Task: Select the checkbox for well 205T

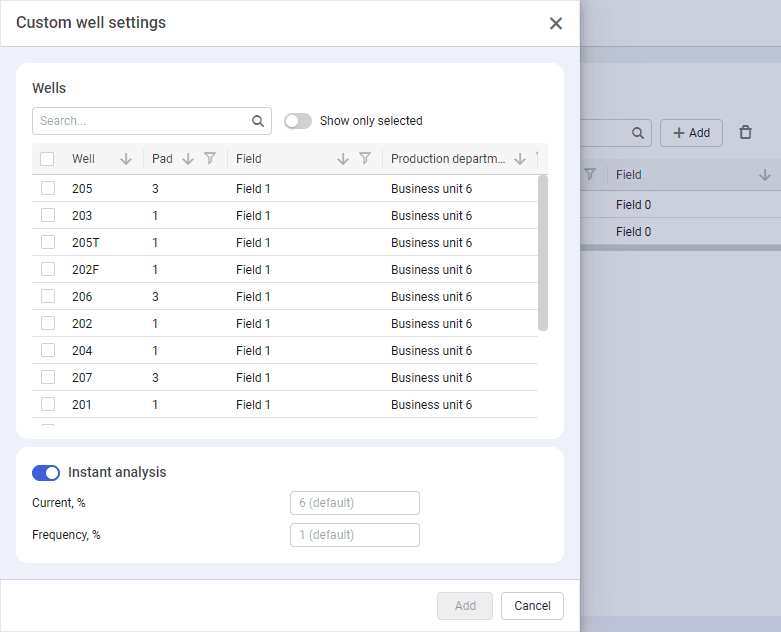Action: click(48, 242)
